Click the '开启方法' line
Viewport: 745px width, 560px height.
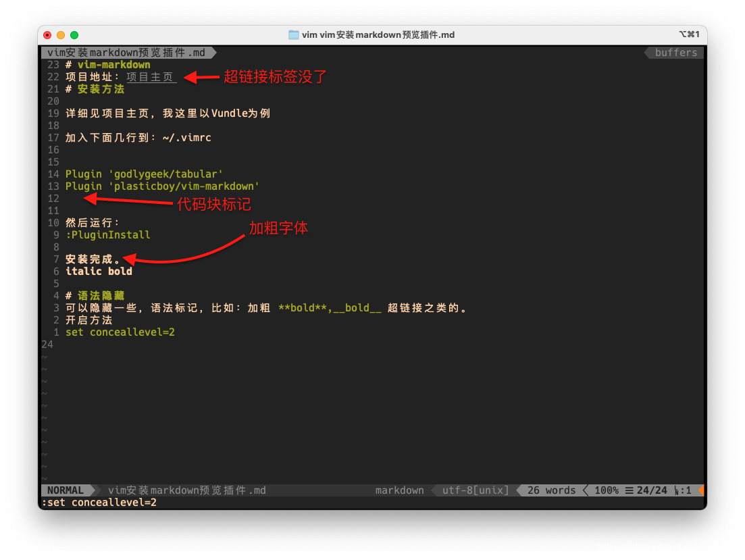pos(89,320)
